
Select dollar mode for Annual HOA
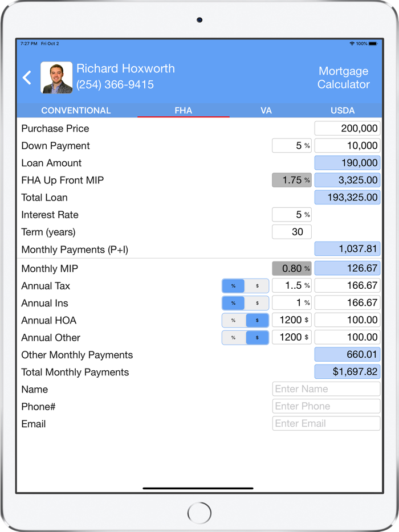point(257,320)
